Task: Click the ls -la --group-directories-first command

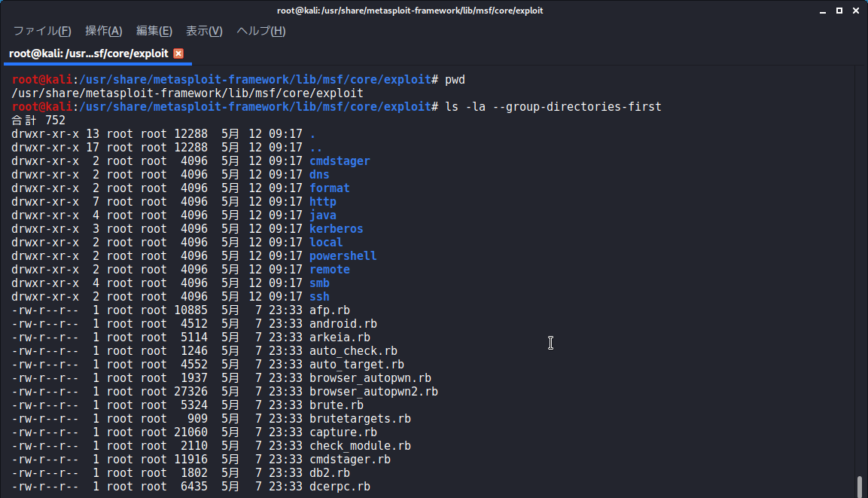Action: click(x=553, y=107)
